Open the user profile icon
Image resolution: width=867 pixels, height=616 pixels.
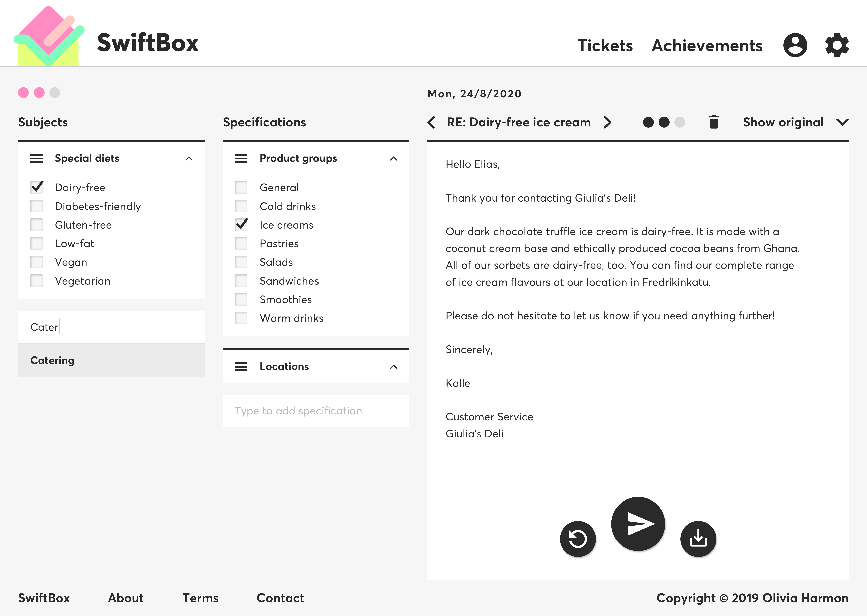[x=795, y=45]
